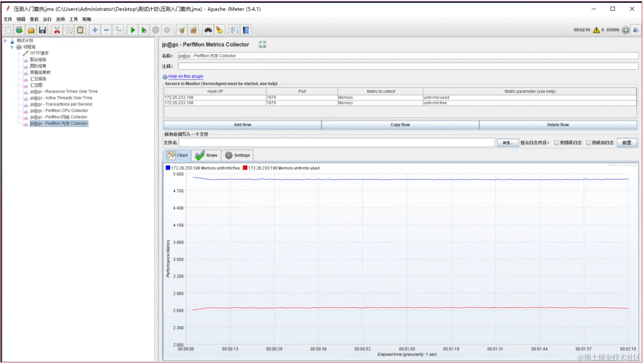Collapse the 线程组 tree node
Image resolution: width=643 pixels, height=364 pixels.
point(12,47)
